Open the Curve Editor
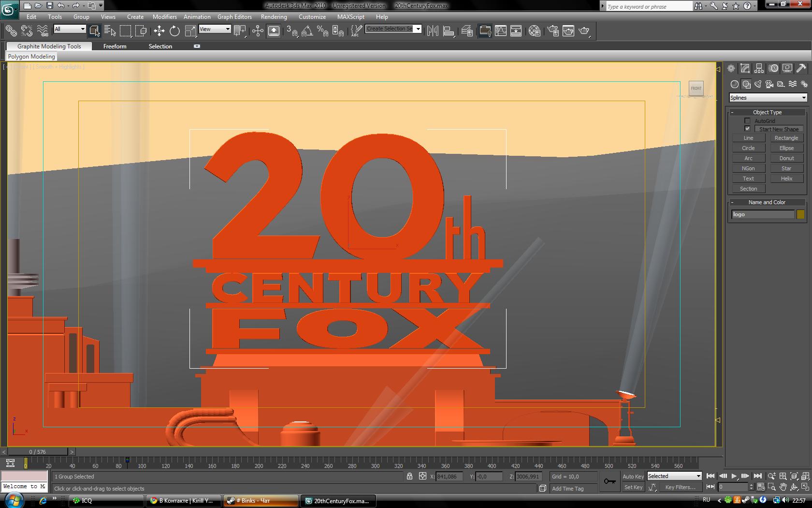 point(501,31)
